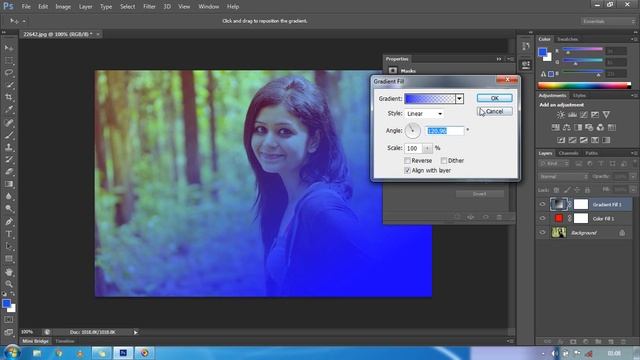640x360 pixels.
Task: Select the Clone Stamp tool
Action: [9, 147]
